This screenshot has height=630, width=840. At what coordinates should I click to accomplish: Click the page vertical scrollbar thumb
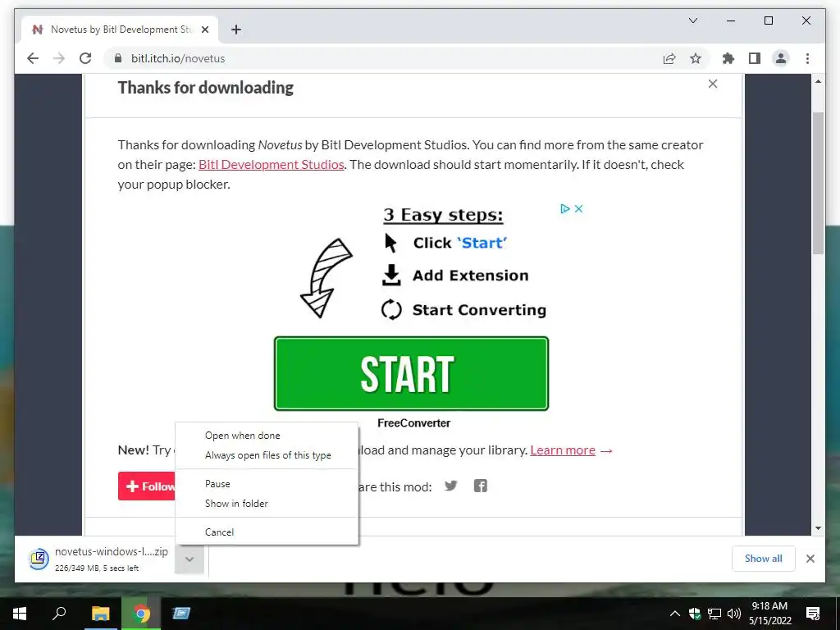pos(818,183)
